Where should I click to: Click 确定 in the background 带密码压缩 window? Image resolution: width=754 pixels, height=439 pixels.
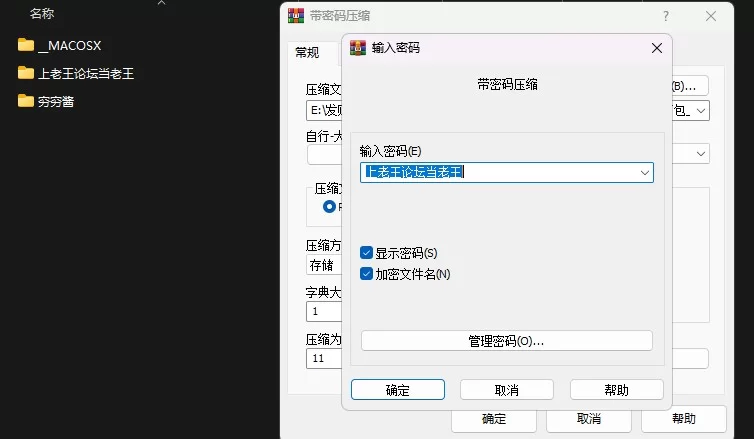point(494,419)
